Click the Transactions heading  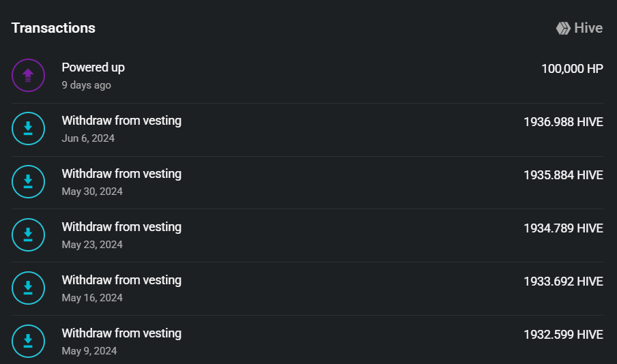pos(53,28)
